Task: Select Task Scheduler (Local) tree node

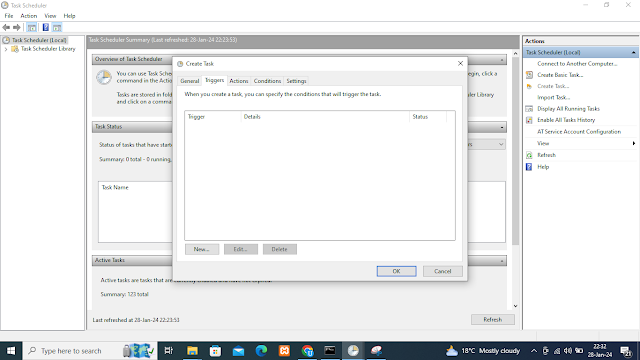Action: tap(39, 40)
